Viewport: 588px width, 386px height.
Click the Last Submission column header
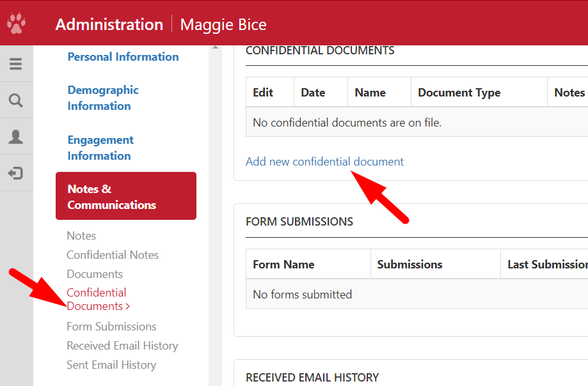544,265
